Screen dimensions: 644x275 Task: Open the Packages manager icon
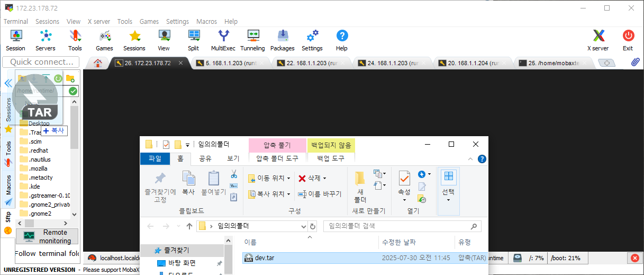(x=282, y=40)
